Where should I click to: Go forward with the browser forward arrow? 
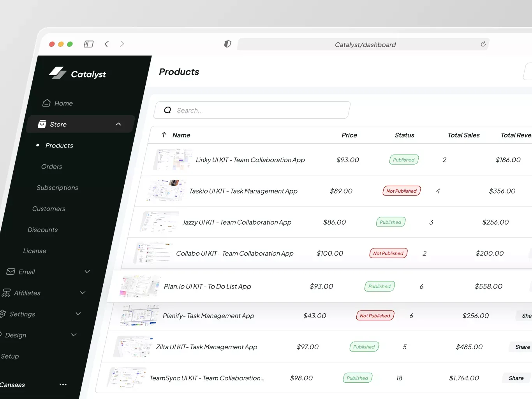[x=122, y=44]
